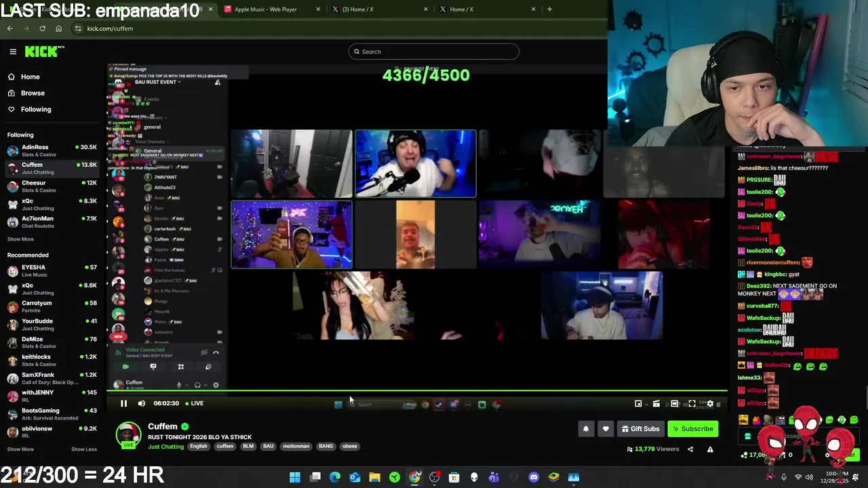
Task: Share the stream via share icon
Action: click(690, 449)
